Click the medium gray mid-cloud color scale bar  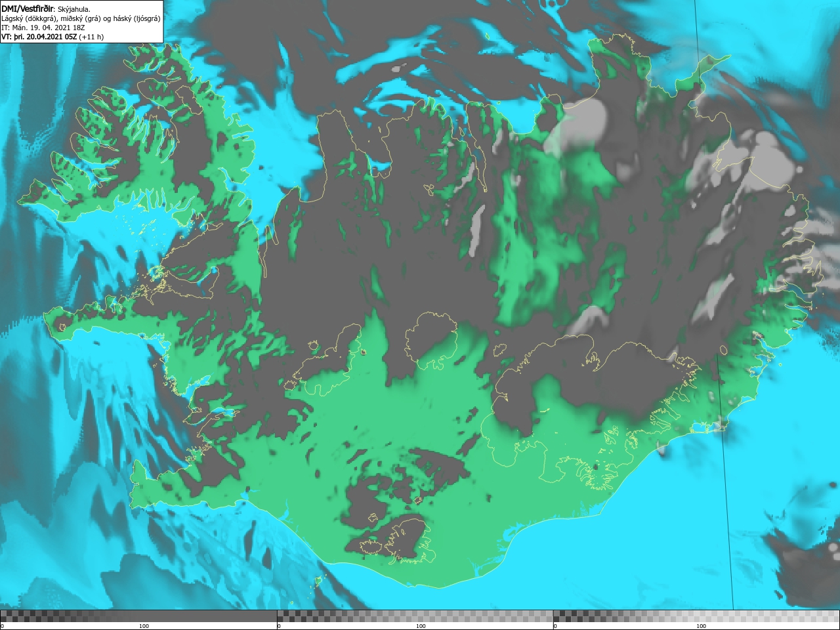pyautogui.click(x=415, y=616)
